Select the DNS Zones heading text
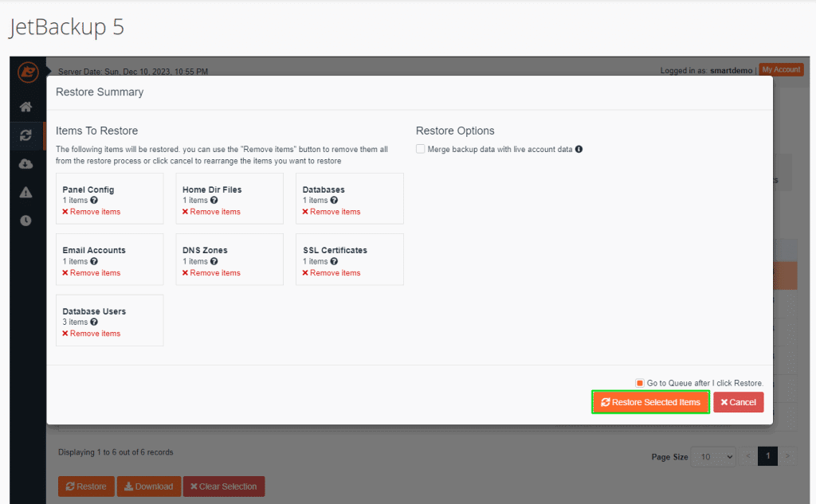This screenshot has height=504, width=816. (205, 250)
